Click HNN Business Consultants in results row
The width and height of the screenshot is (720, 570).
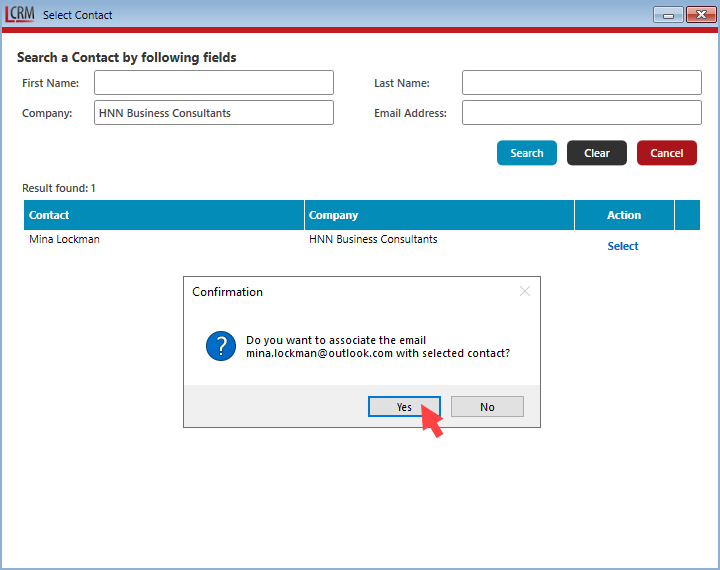point(373,240)
